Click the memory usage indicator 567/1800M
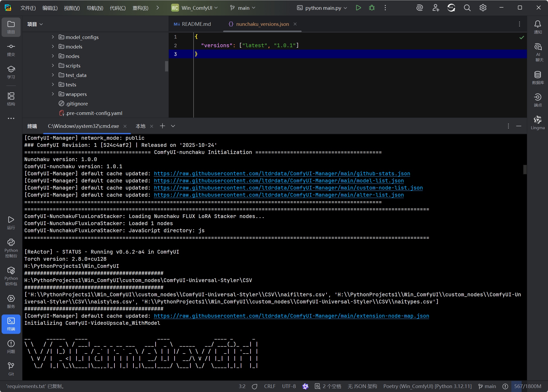Image resolution: width=548 pixels, height=392 pixels. (527, 386)
